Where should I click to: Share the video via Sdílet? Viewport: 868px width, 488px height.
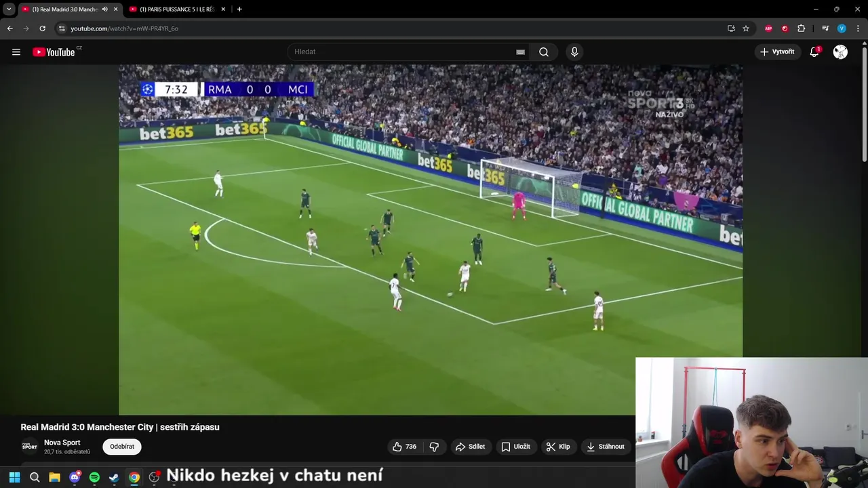point(470,447)
